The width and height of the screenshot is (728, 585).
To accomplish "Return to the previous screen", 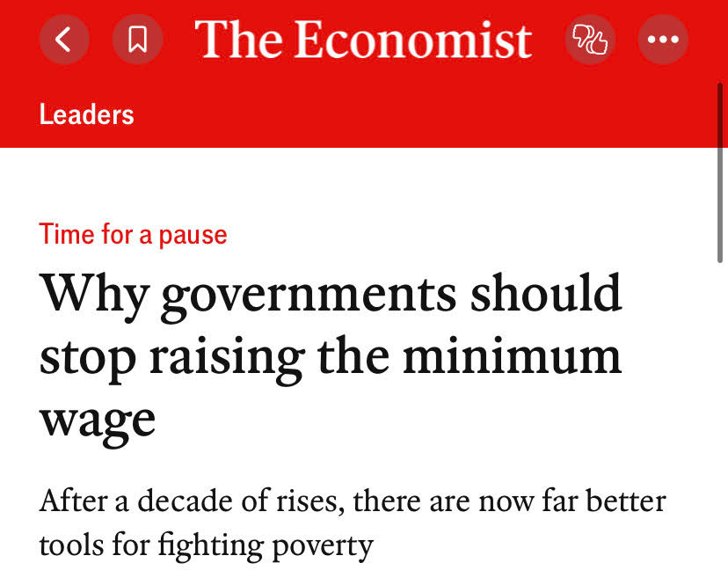I will point(64,40).
